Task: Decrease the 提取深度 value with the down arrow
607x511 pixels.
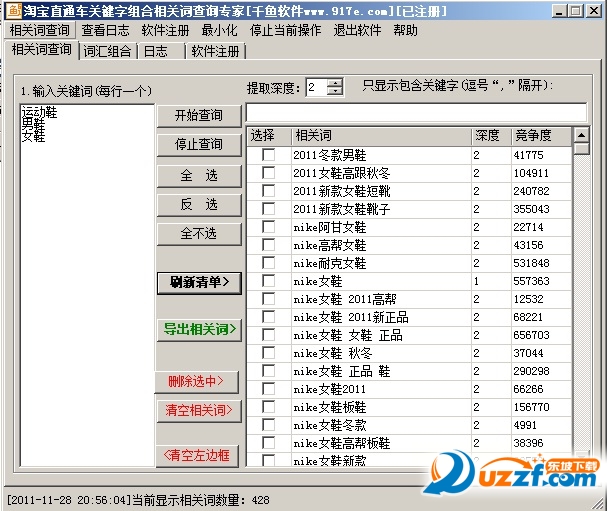Action: pyautogui.click(x=334, y=91)
